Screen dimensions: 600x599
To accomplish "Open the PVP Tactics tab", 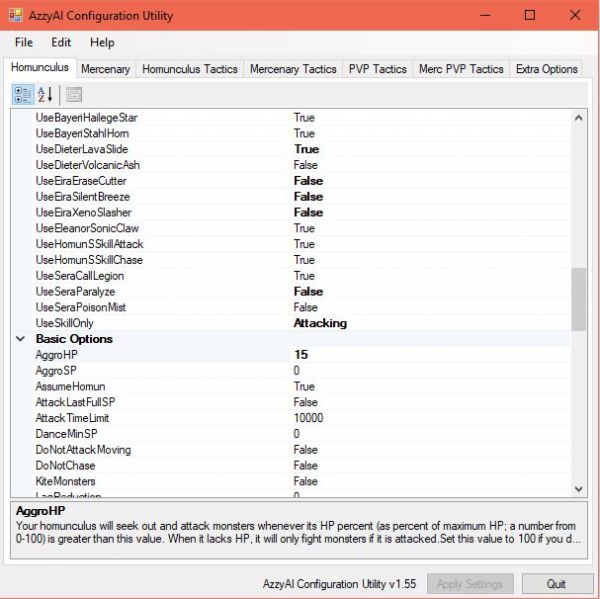I will 377,69.
